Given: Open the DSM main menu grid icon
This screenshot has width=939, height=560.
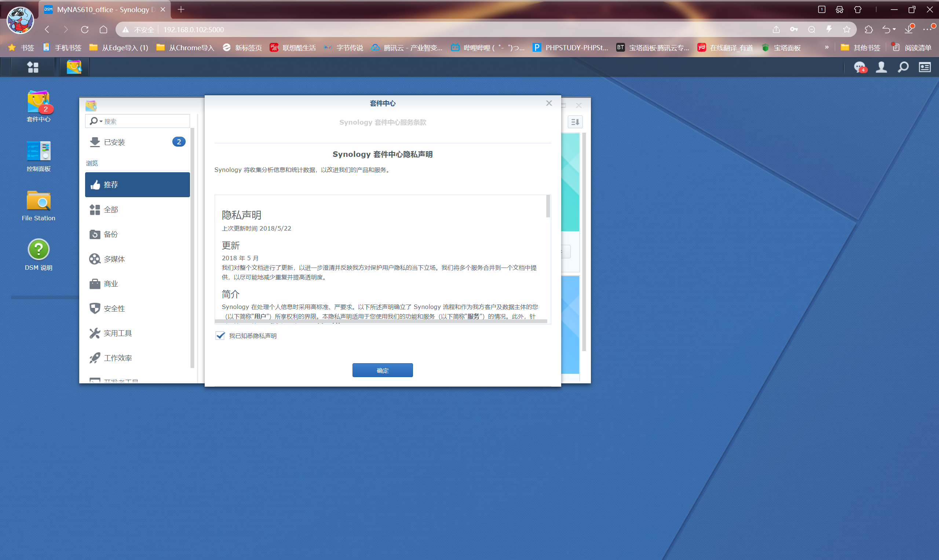Looking at the screenshot, I should click(x=33, y=67).
